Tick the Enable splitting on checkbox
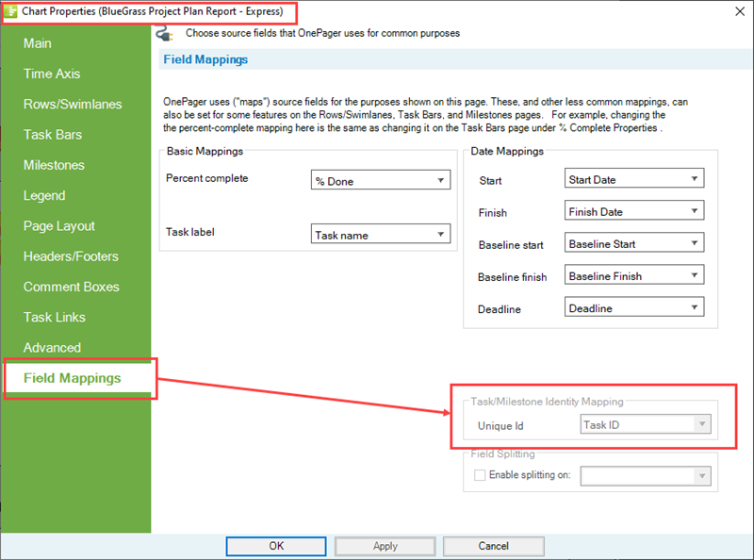 480,475
